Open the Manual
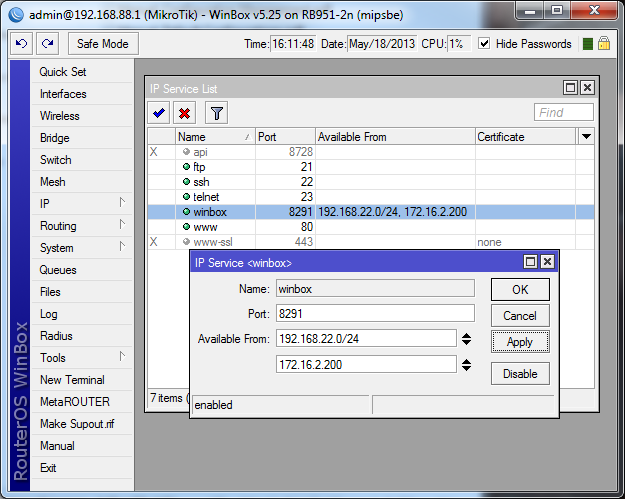The height and width of the screenshot is (499, 625). click(x=82, y=446)
